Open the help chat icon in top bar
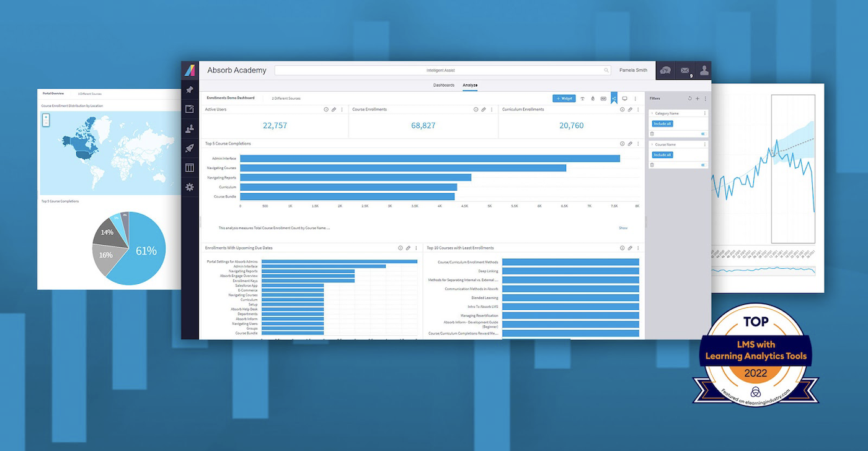Screen dimensions: 868x451 pyautogui.click(x=665, y=70)
